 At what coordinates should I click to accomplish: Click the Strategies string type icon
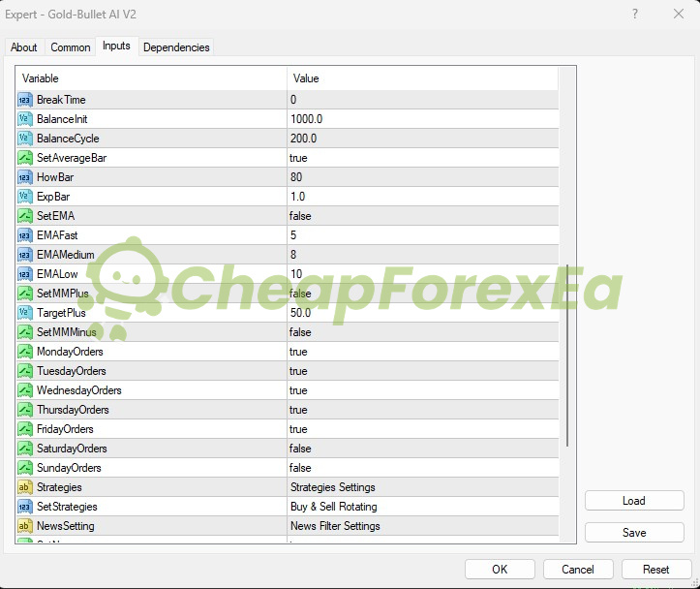click(x=25, y=487)
